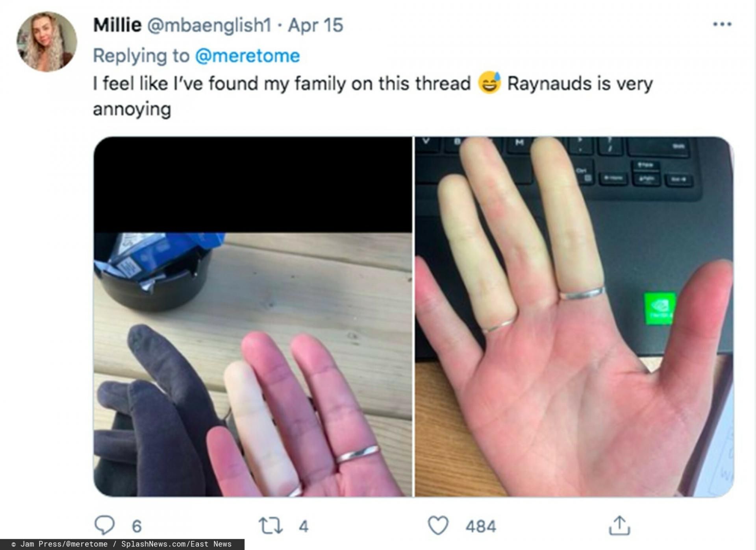
Task: Click the reply count 6
Action: [136, 526]
